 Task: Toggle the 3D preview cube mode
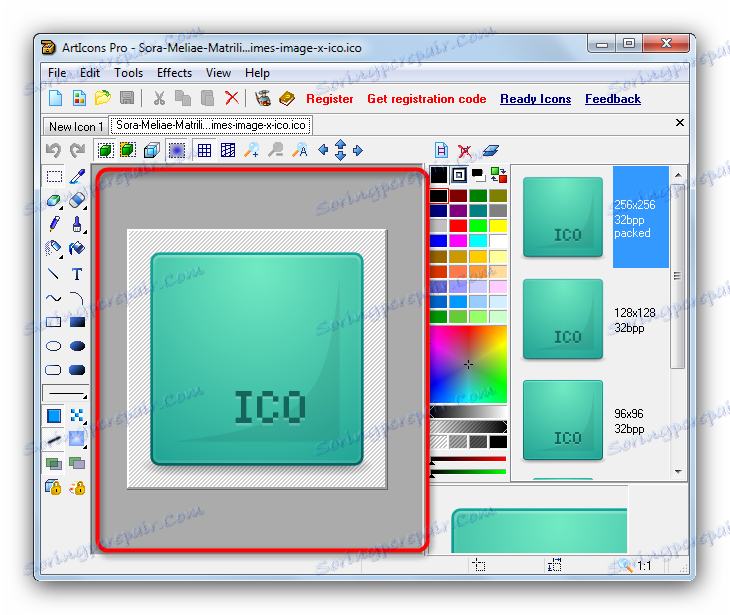152,150
